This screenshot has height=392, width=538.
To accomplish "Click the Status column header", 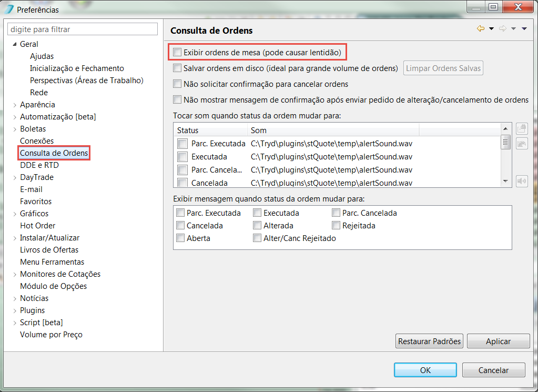I will 211,130.
